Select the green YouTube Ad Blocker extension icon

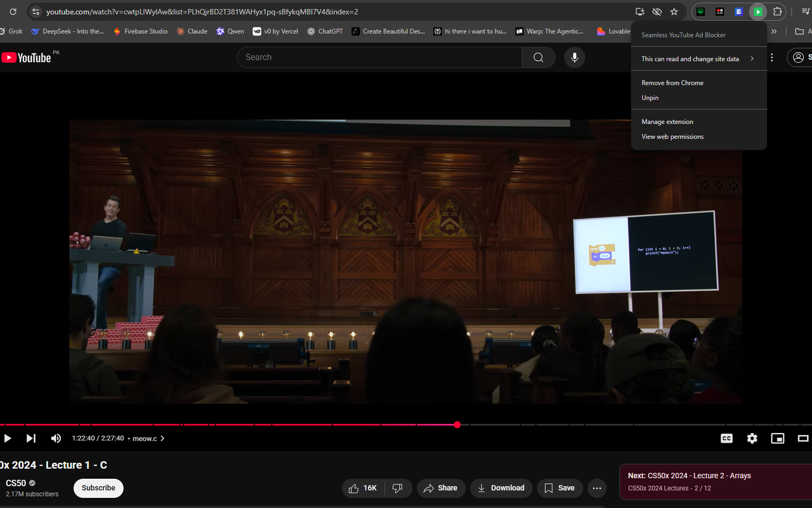(757, 11)
